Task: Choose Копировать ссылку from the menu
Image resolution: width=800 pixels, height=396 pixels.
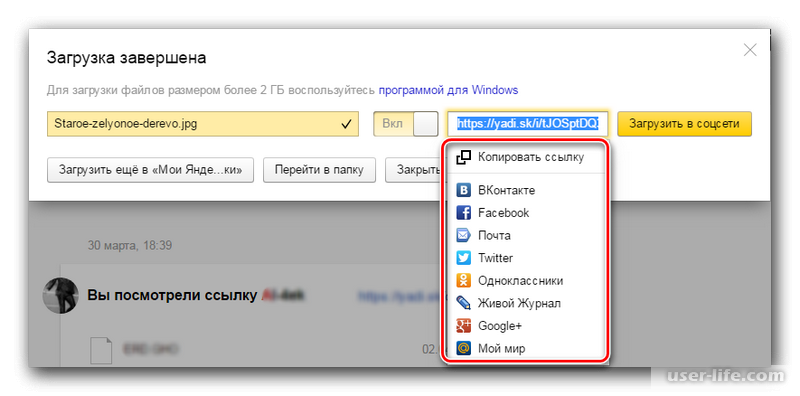Action: pyautogui.click(x=526, y=157)
